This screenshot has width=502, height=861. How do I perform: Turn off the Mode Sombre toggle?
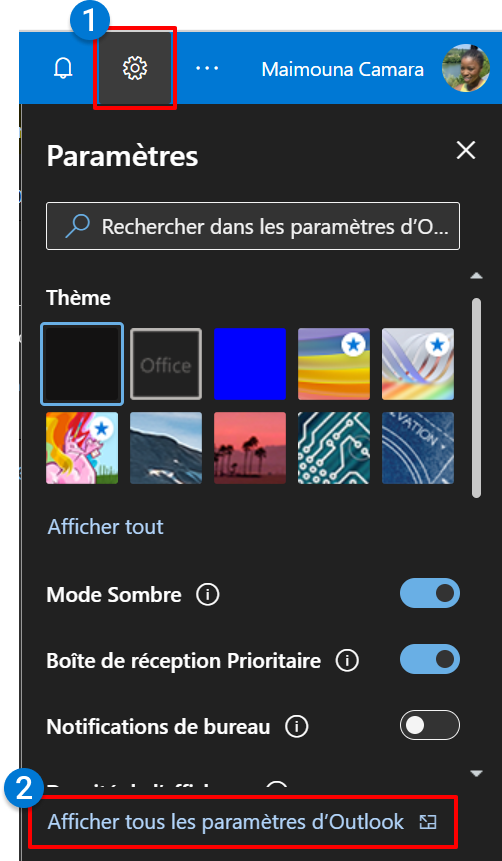430,593
